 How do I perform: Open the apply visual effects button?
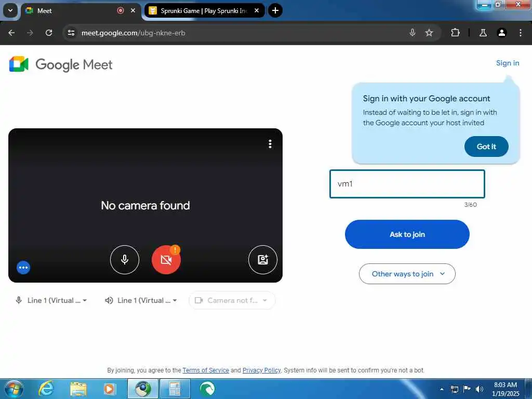(x=262, y=260)
